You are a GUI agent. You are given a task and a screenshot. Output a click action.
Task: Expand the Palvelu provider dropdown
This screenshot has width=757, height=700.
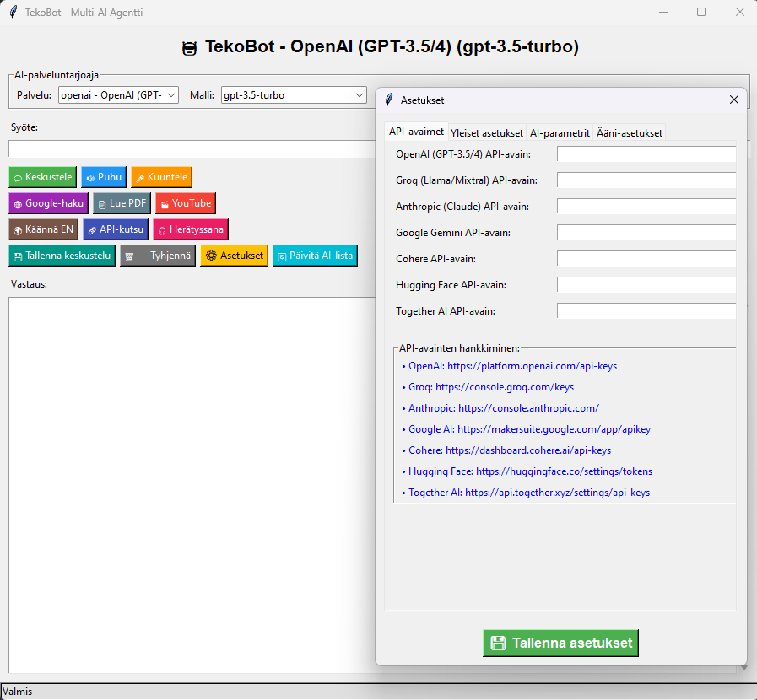tap(118, 95)
